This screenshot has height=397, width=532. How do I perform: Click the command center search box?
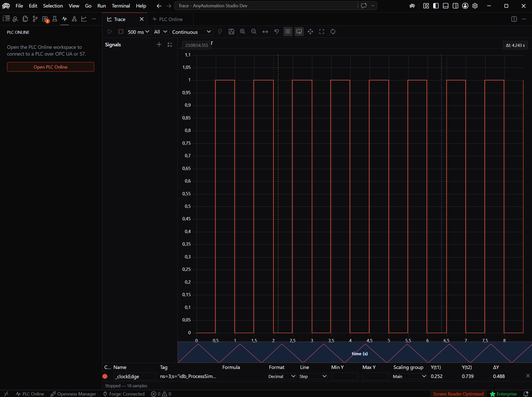(266, 6)
